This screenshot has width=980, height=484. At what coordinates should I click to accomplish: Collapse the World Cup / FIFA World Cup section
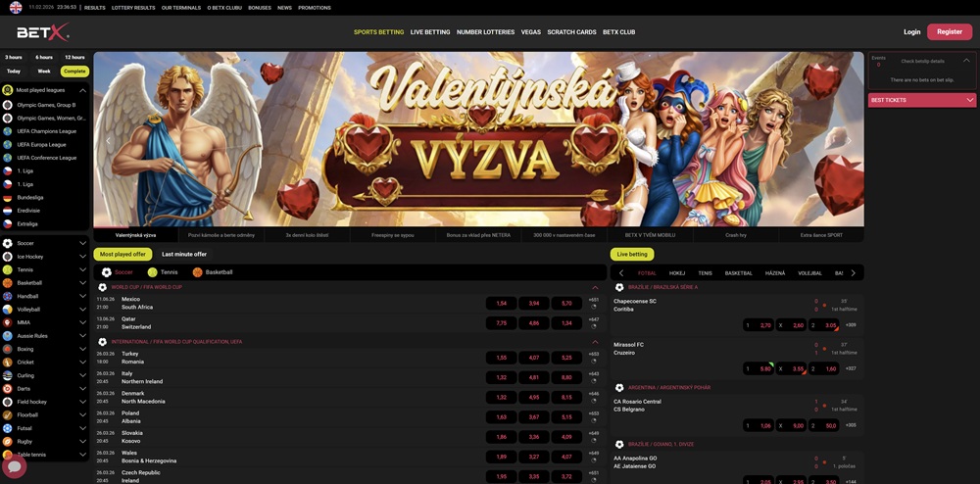click(x=595, y=287)
